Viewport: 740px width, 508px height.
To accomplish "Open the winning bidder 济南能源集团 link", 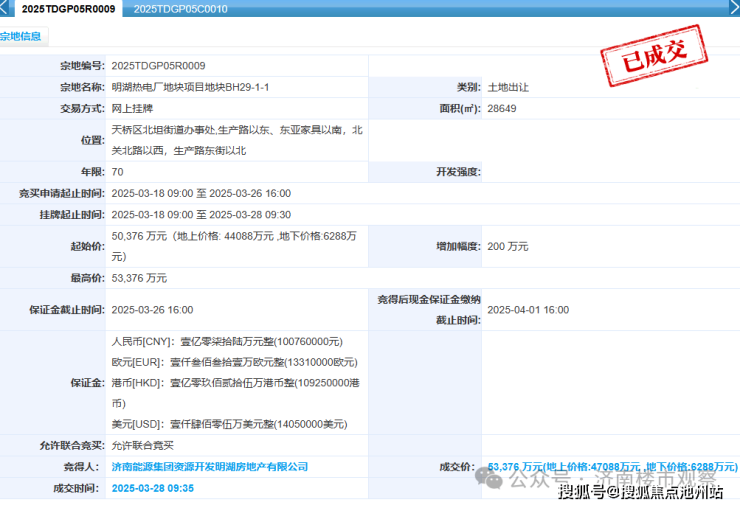I will point(209,467).
